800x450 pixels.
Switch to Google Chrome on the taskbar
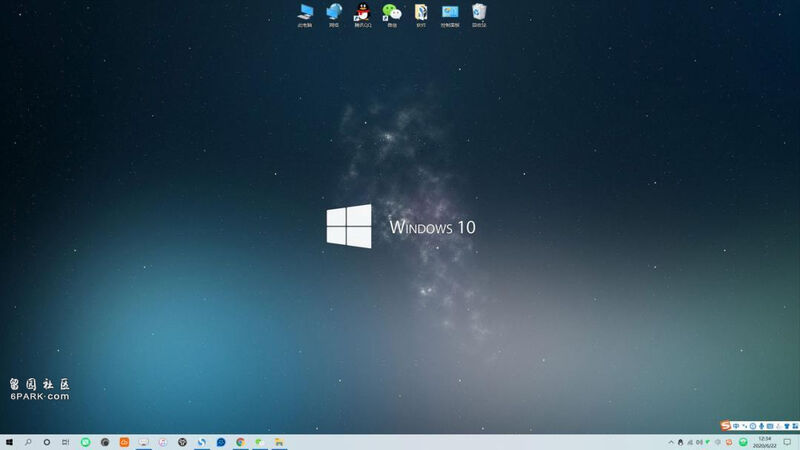click(240, 442)
